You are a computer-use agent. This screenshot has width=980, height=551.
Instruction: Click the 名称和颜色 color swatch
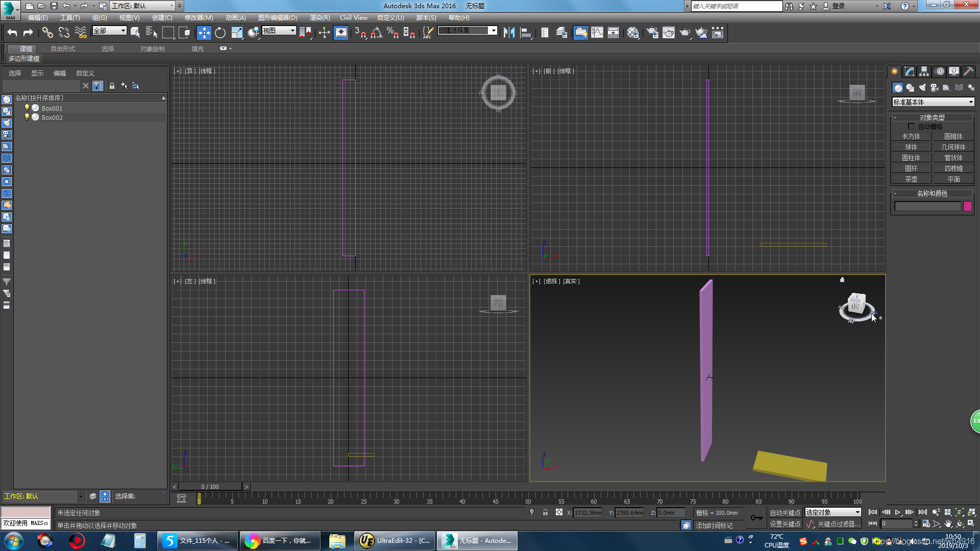pos(970,206)
